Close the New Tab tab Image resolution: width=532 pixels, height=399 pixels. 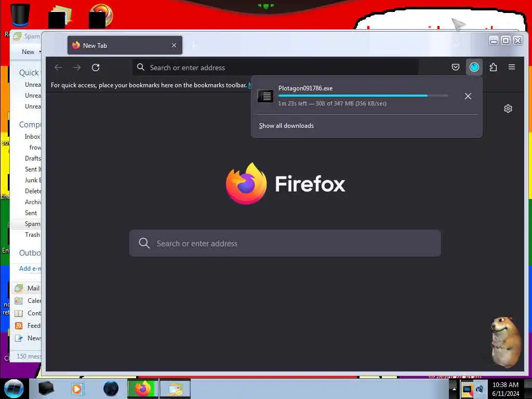tap(174, 46)
